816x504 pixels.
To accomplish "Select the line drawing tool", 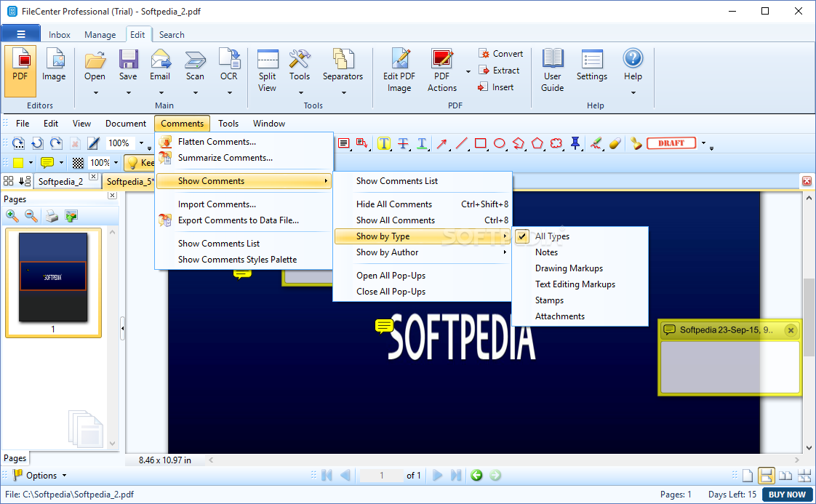I will (x=461, y=143).
